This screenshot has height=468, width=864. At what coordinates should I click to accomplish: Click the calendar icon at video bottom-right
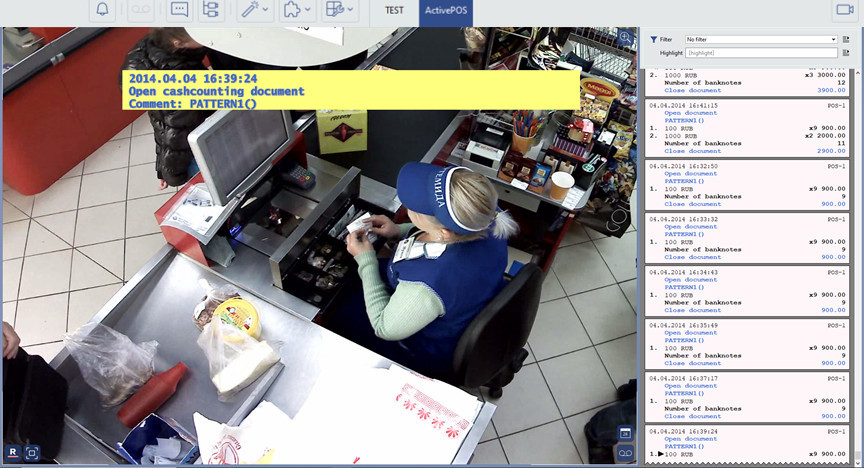pos(625,433)
